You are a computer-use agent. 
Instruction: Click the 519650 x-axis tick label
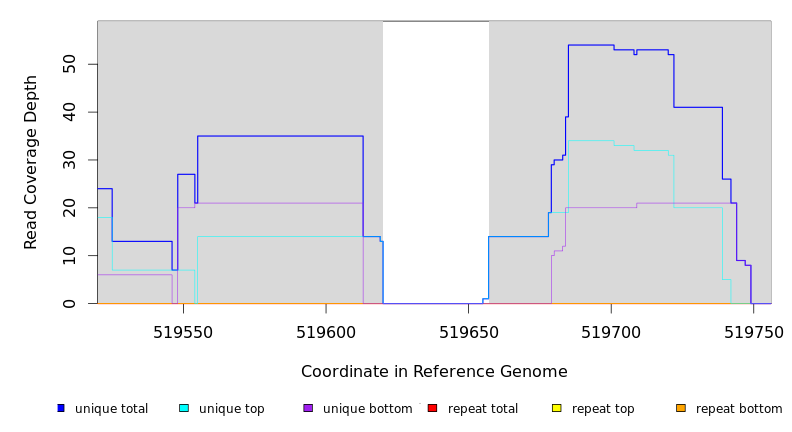[468, 333]
